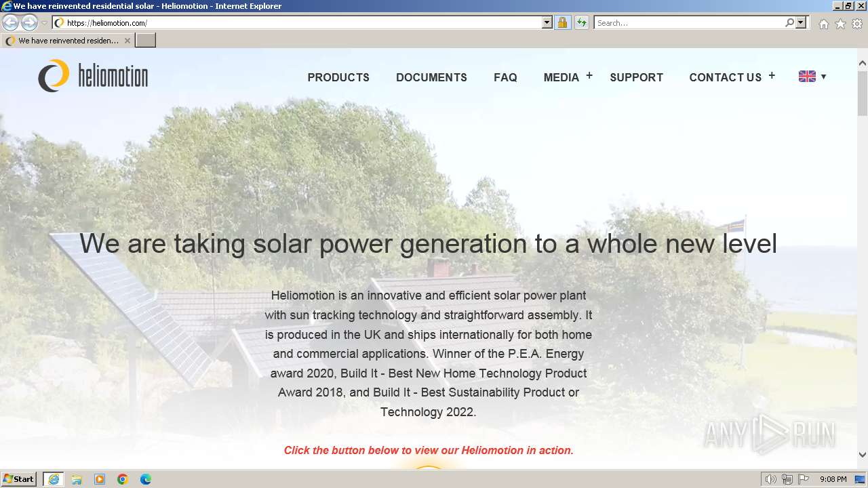This screenshot has height=488, width=868.
Task: Open a new blank tab
Action: [146, 41]
